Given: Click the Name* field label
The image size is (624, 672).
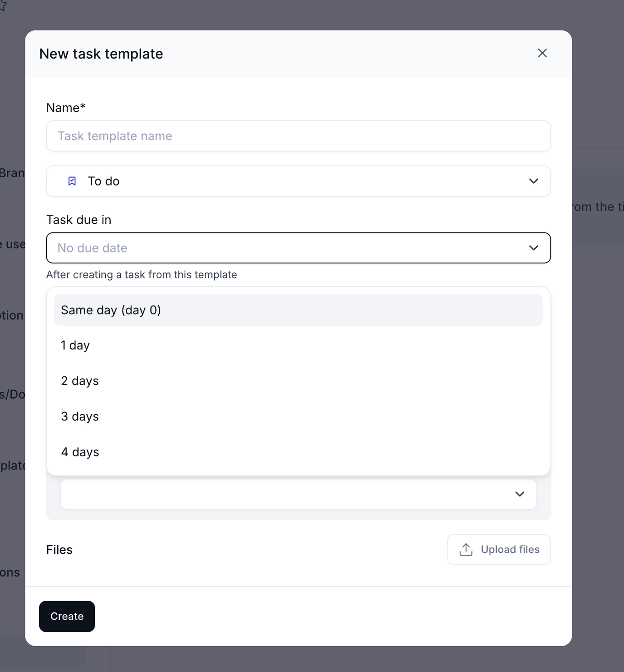Looking at the screenshot, I should tap(66, 108).
